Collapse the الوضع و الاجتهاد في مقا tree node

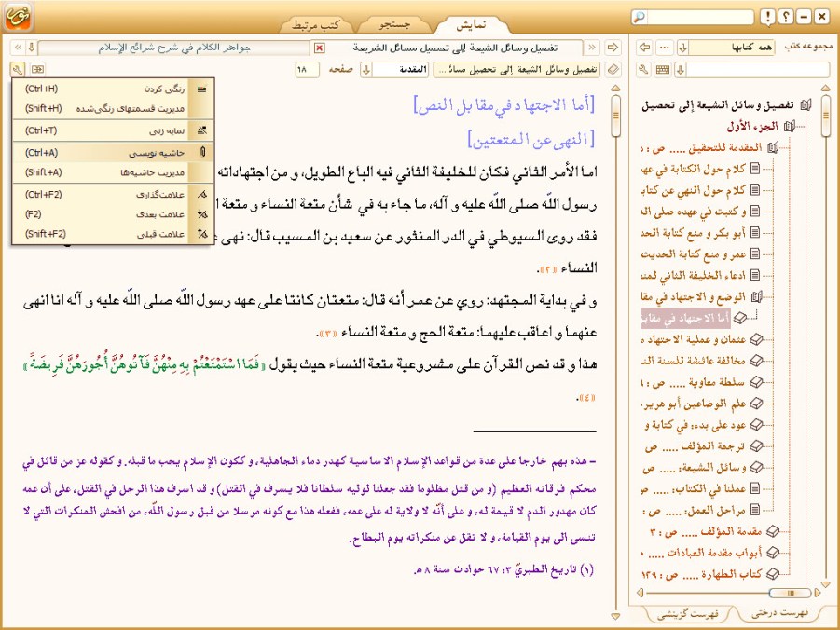[756, 296]
